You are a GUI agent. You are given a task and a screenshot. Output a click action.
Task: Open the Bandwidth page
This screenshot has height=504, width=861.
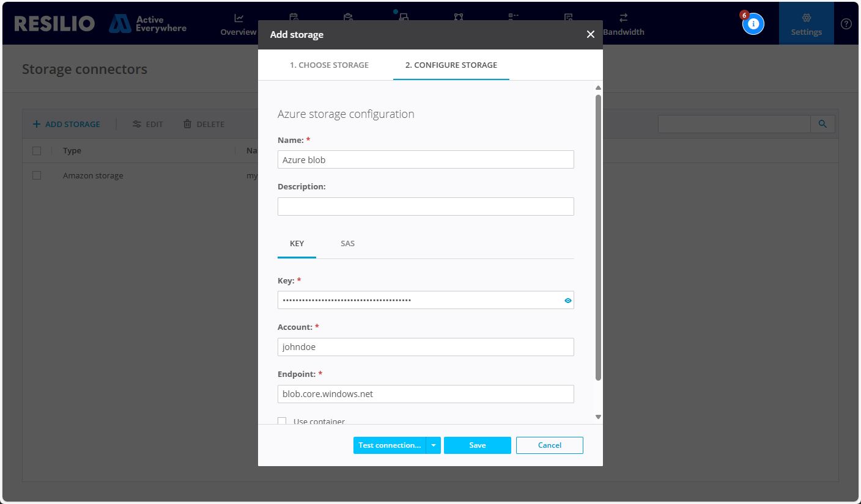(624, 24)
